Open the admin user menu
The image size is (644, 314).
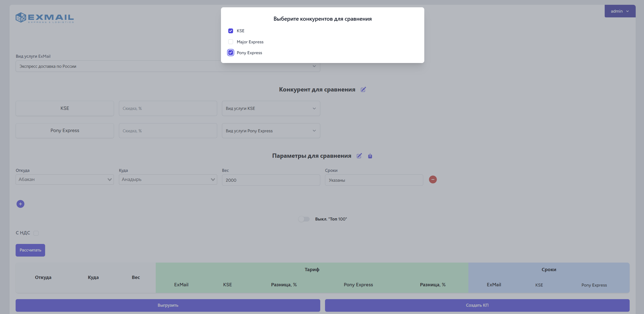pyautogui.click(x=620, y=11)
